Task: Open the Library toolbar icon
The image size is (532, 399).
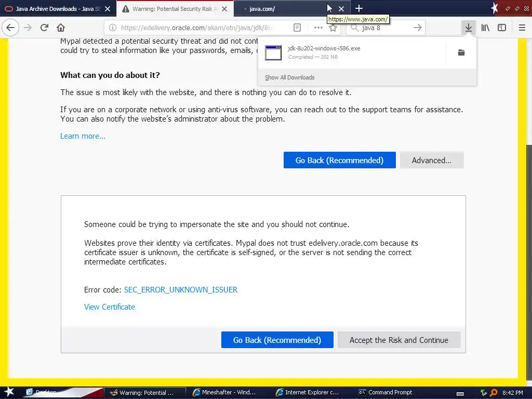Action: click(x=485, y=28)
